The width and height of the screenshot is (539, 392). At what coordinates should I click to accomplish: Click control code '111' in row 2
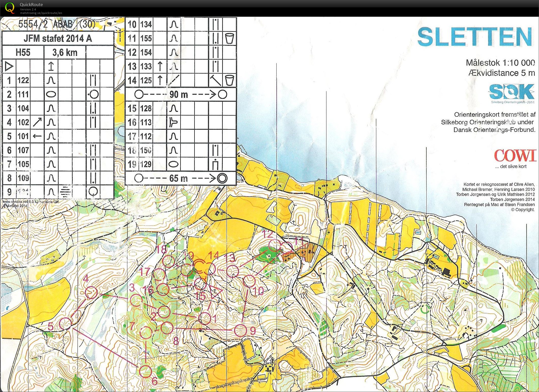pyautogui.click(x=23, y=94)
